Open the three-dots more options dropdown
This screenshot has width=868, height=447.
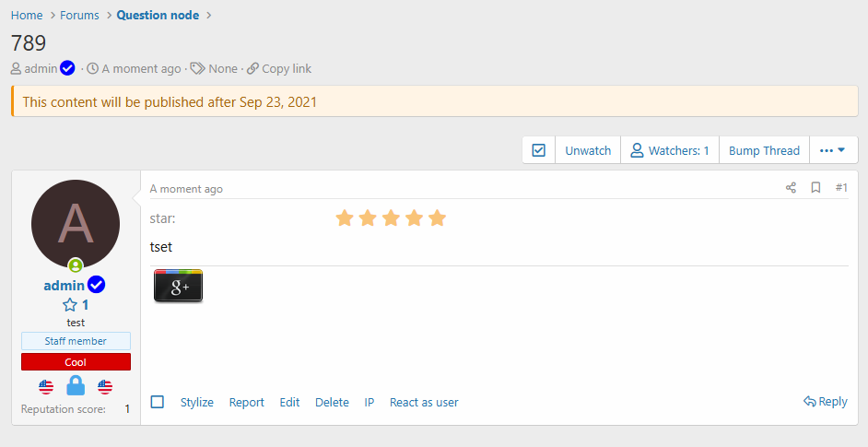pyautogui.click(x=833, y=150)
